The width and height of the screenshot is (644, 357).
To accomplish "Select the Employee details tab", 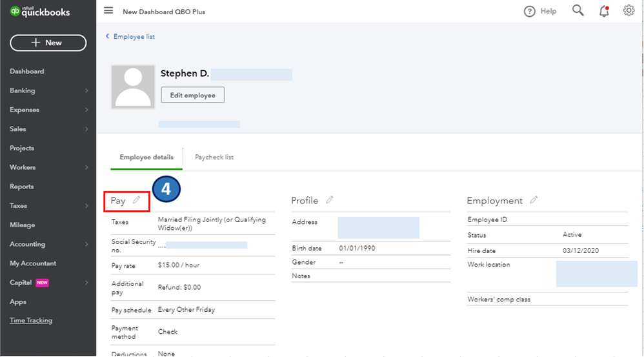I will click(x=146, y=157).
